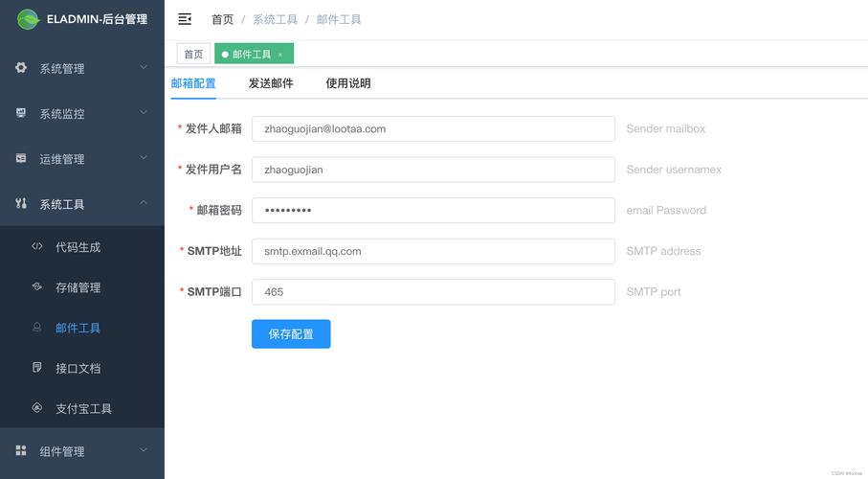
Task: Switch to the 邮箱配置 tab
Action: pyautogui.click(x=193, y=83)
